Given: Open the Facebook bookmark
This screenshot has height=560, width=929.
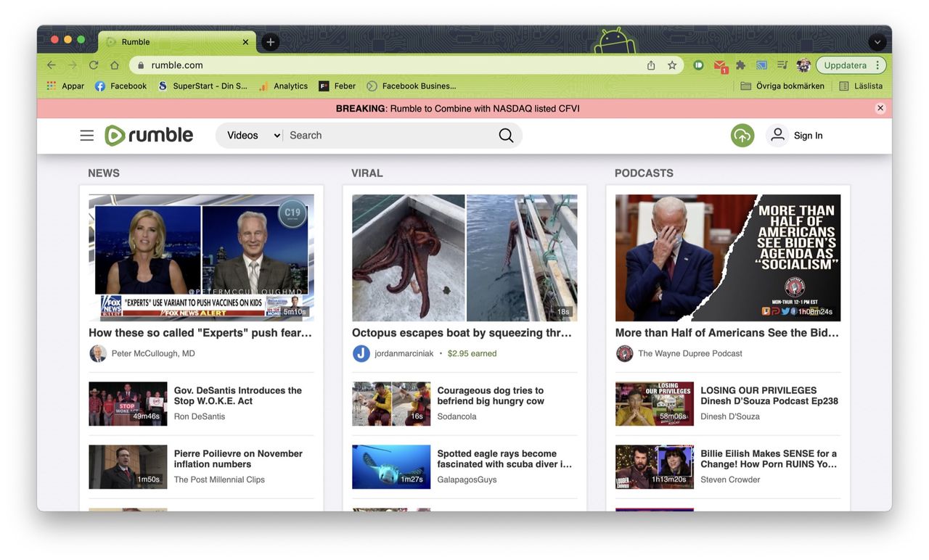Looking at the screenshot, I should point(121,86).
